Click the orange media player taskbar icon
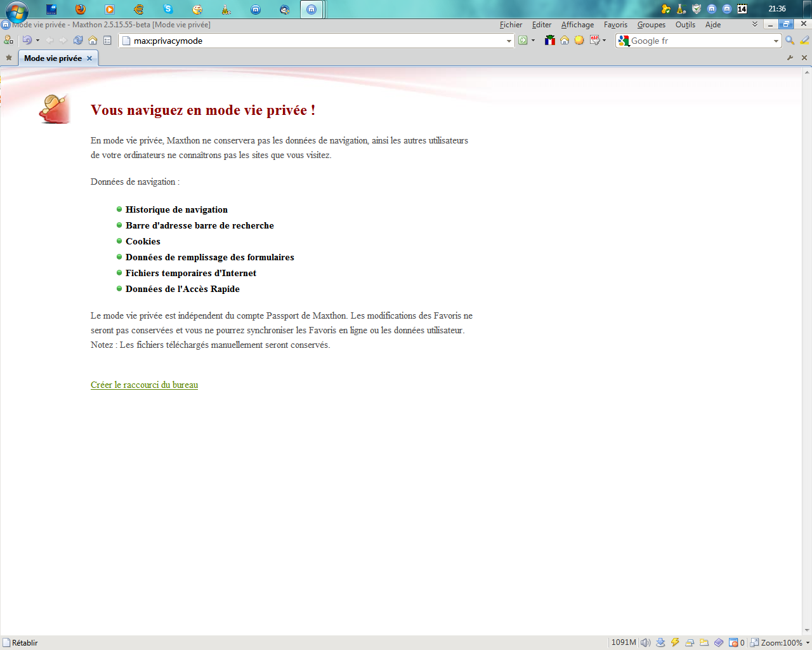Image resolution: width=812 pixels, height=650 pixels. (x=110, y=10)
